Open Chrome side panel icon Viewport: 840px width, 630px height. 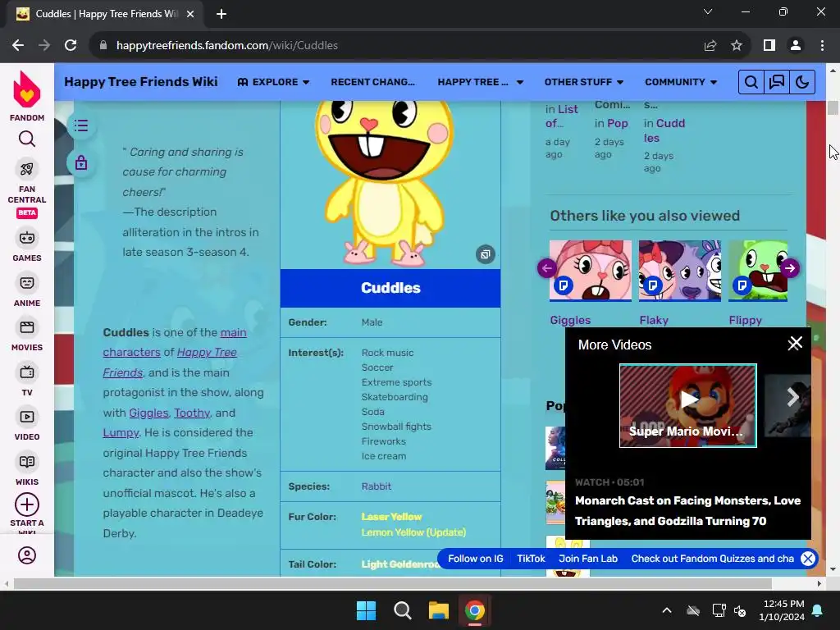click(x=769, y=46)
